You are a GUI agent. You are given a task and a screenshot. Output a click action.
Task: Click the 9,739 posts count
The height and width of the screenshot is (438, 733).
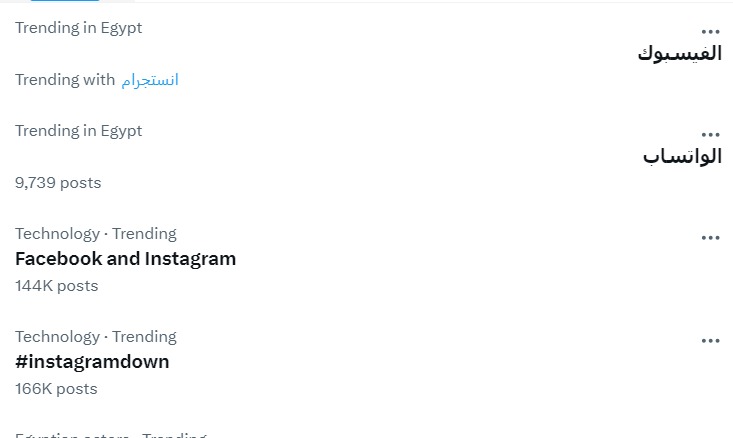[x=58, y=183]
